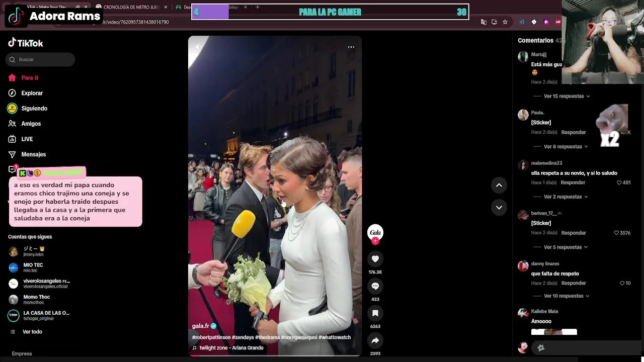The height and width of the screenshot is (362, 644).
Task: Like danny linares' comment with 10 likes
Action: click(x=622, y=283)
